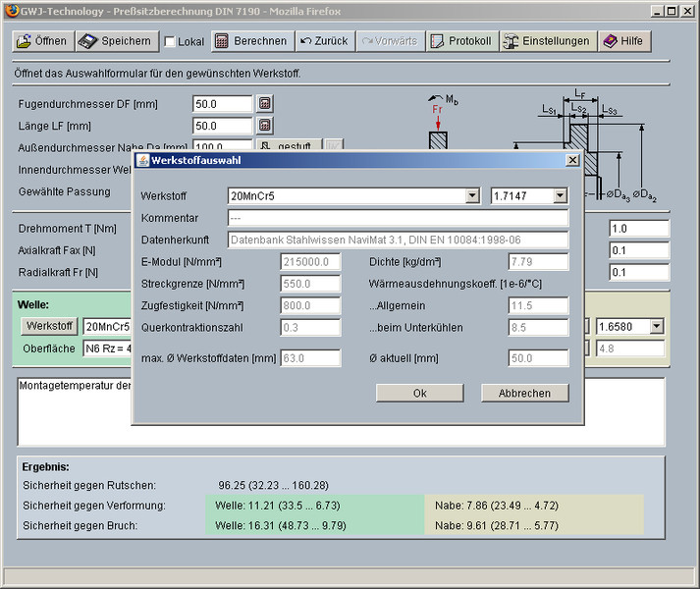Open the 1.6580 dropdown in Welle section

coord(657,326)
